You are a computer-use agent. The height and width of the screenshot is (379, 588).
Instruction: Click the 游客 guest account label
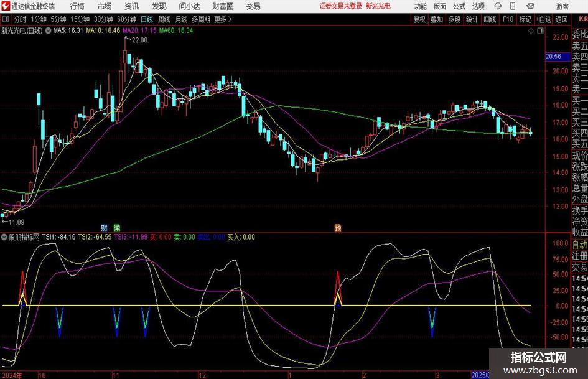(x=562, y=6)
